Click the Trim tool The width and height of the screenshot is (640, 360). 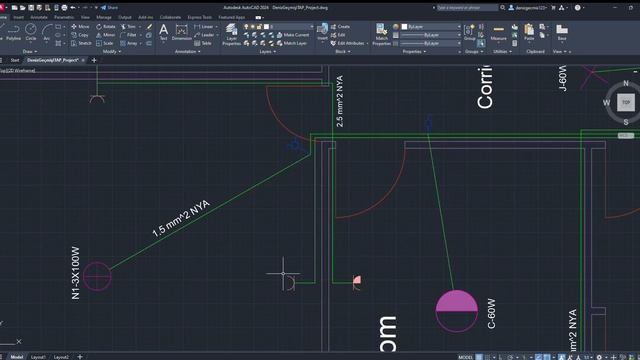128,27
